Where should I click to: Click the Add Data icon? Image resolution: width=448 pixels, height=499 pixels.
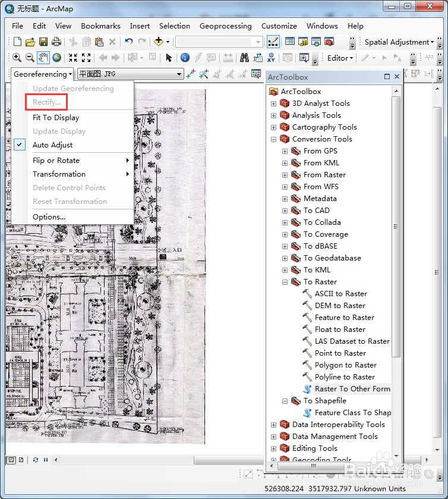tap(158, 42)
